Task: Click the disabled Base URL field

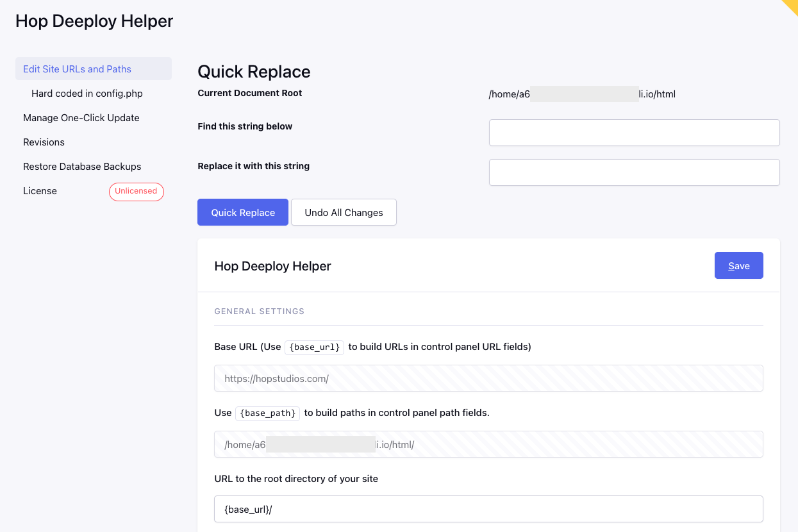Action: coord(488,378)
